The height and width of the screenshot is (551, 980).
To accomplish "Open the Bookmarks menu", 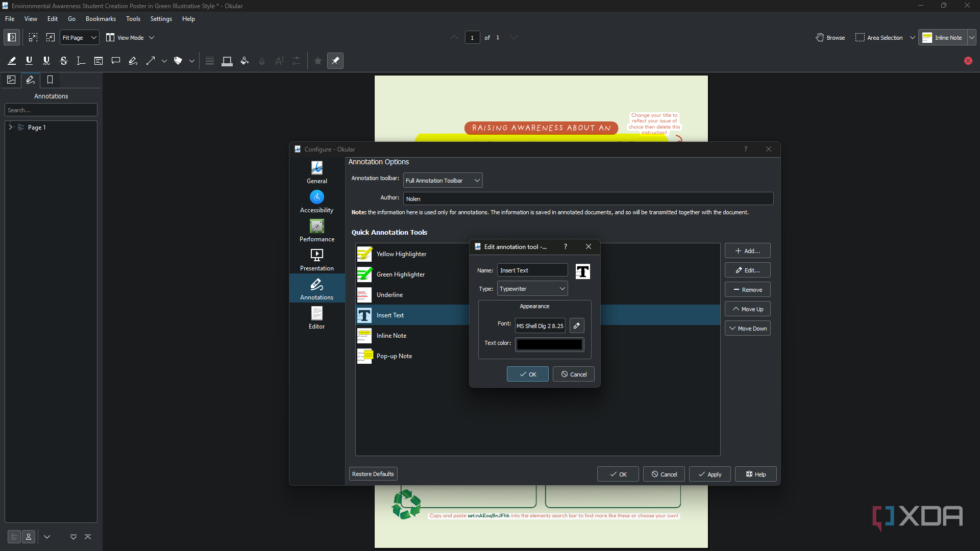I will click(x=101, y=19).
